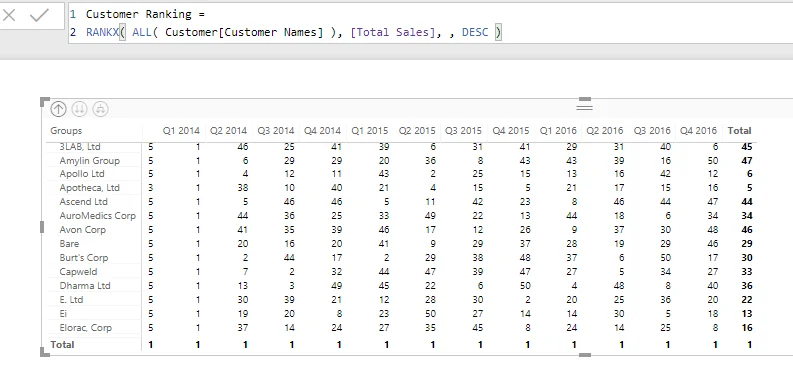The height and width of the screenshot is (373, 793).
Task: Click the expand all down one level icon
Action: point(101,109)
